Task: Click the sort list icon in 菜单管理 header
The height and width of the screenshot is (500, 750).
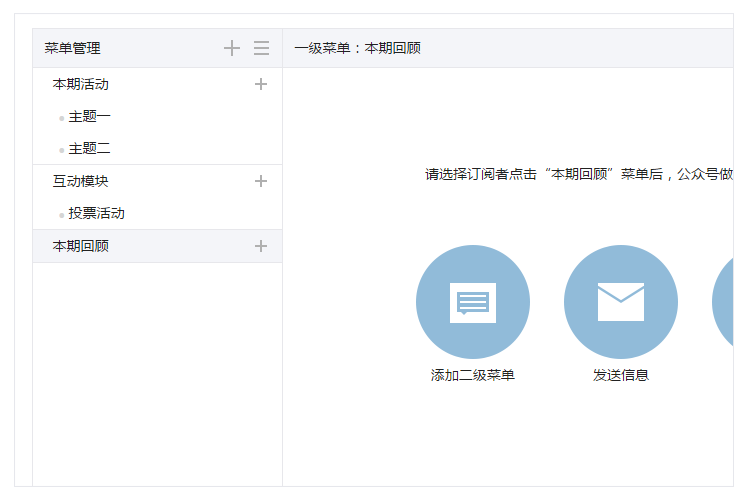Action: (261, 48)
